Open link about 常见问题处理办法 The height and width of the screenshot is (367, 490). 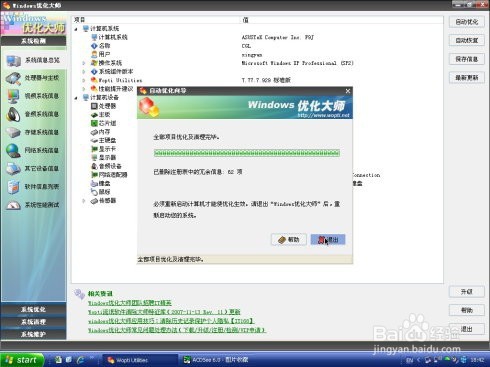[177, 330]
